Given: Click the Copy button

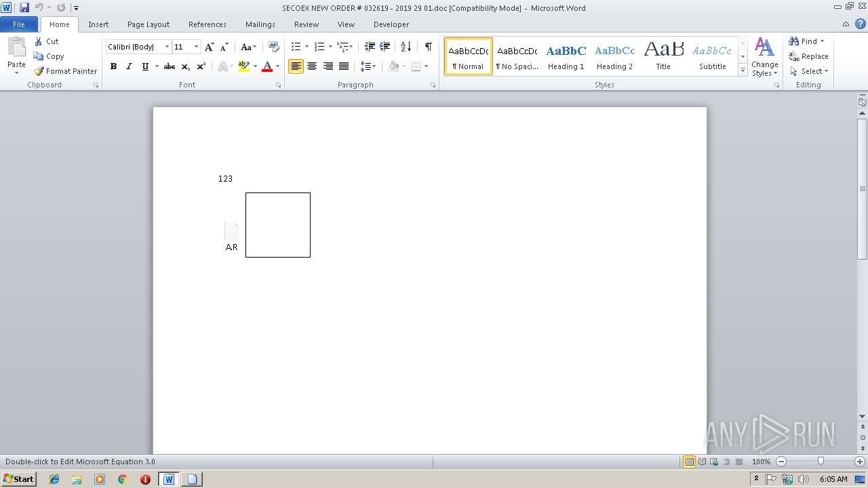Looking at the screenshot, I should click(49, 56).
